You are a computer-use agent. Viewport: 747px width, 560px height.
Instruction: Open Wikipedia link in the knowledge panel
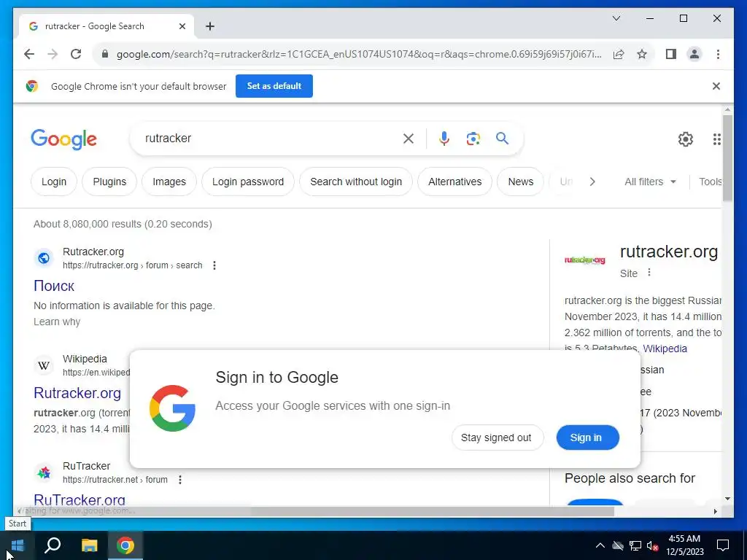(x=665, y=349)
